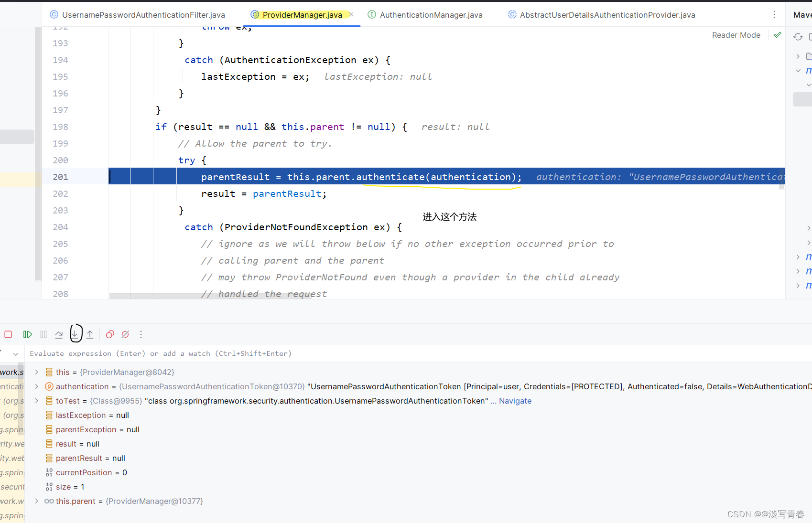Expand the authentication token variable

[37, 386]
